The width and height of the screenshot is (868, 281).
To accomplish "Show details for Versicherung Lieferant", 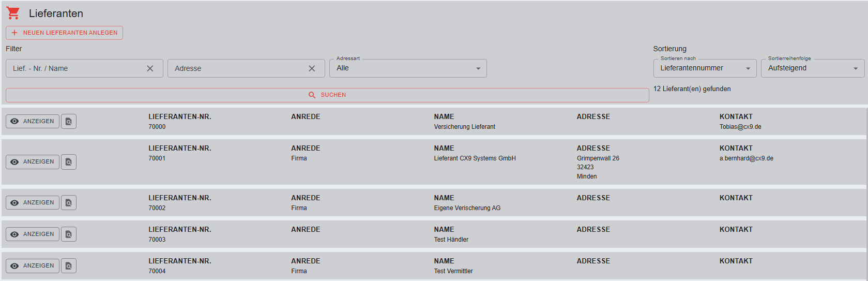I will click(33, 121).
